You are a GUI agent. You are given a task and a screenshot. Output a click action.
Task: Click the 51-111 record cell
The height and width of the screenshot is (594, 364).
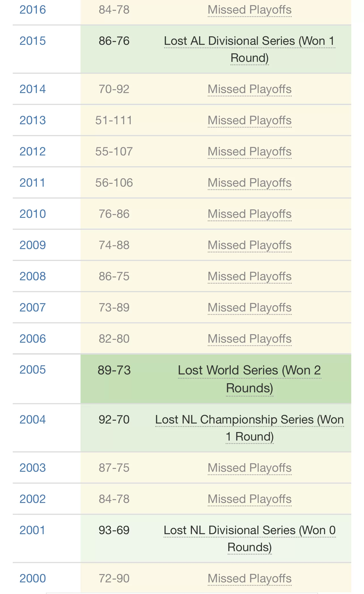pos(114,120)
